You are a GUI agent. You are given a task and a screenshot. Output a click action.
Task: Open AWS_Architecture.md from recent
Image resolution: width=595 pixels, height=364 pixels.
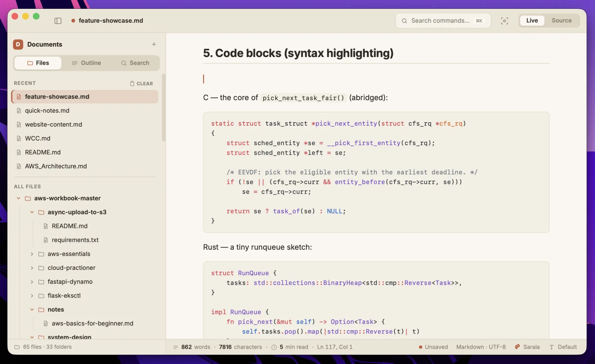click(x=85, y=166)
